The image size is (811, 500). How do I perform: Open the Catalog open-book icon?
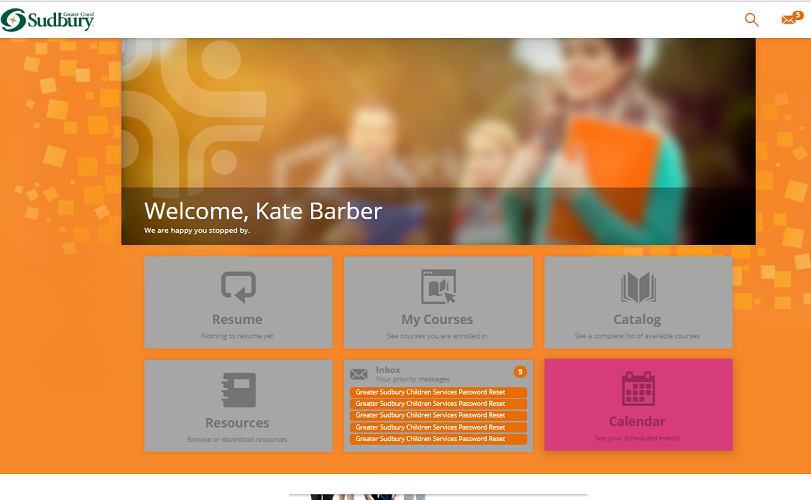637,288
